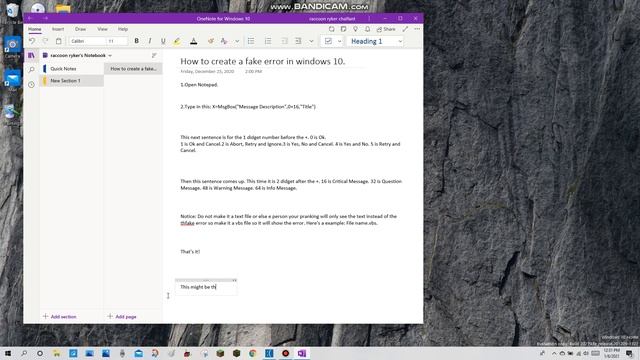Click the lightbulb Tell Me icon
The height and width of the screenshot is (360, 640).
[356, 29]
